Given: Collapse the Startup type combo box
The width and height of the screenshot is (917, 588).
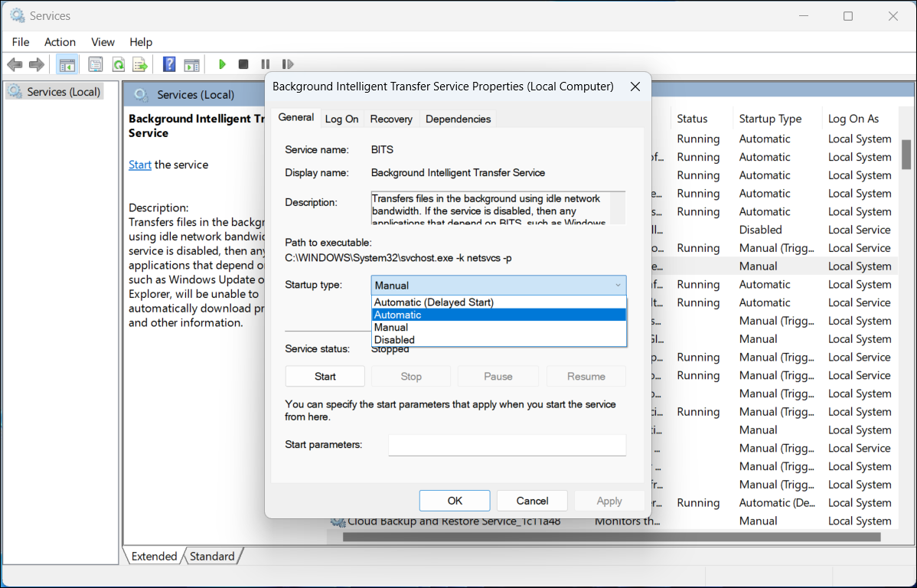Looking at the screenshot, I should click(498, 286).
